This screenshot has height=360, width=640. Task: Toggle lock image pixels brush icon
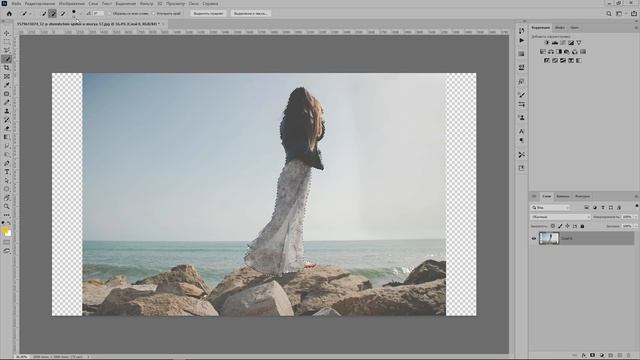[x=560, y=226]
